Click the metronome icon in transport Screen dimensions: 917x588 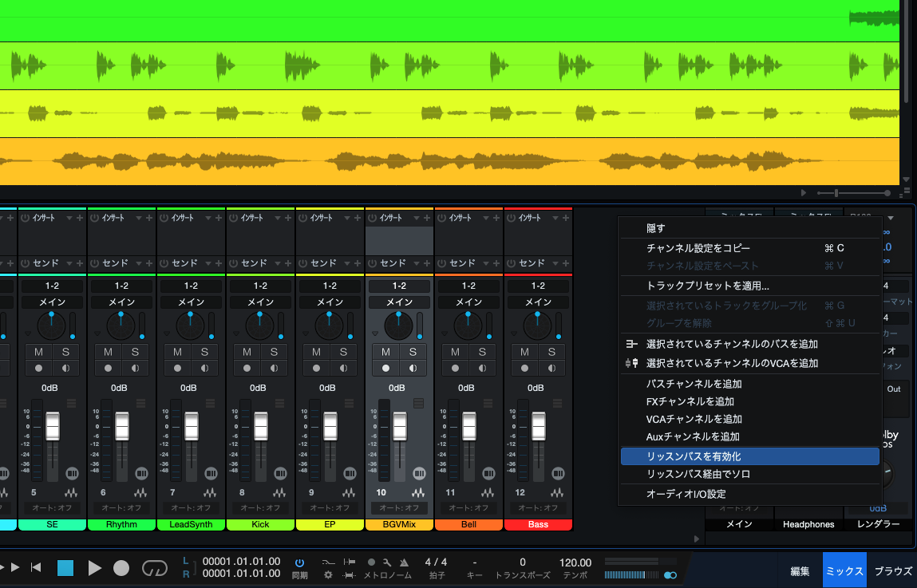(403, 562)
